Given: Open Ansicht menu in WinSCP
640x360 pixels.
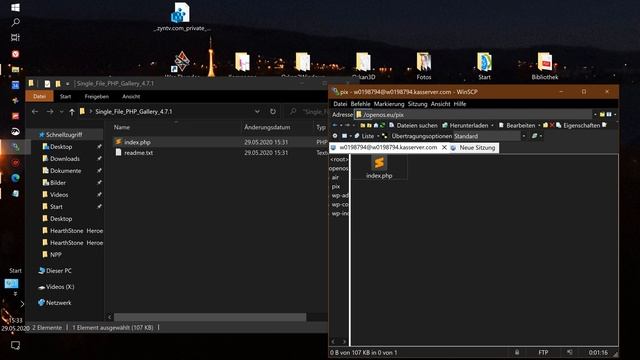Looking at the screenshot, I should (x=440, y=104).
